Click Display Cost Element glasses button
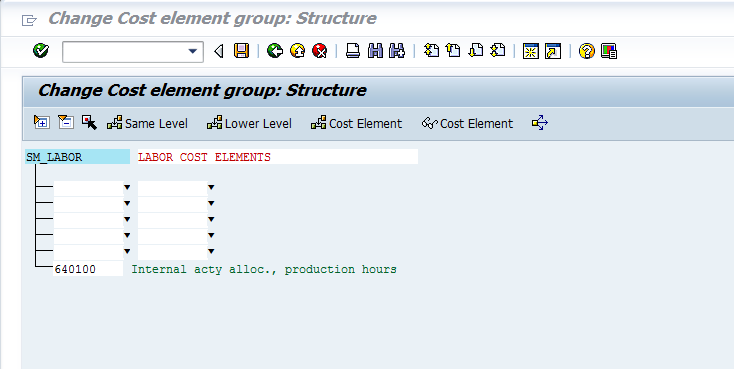This screenshot has width=734, height=369. point(467,123)
